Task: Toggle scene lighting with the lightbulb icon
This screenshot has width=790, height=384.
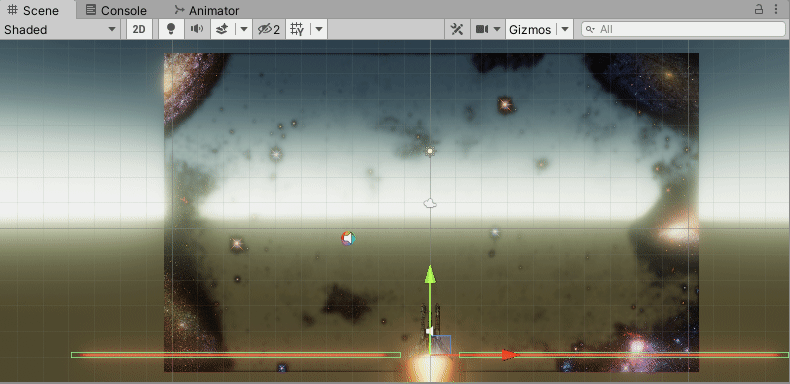Action: click(171, 30)
